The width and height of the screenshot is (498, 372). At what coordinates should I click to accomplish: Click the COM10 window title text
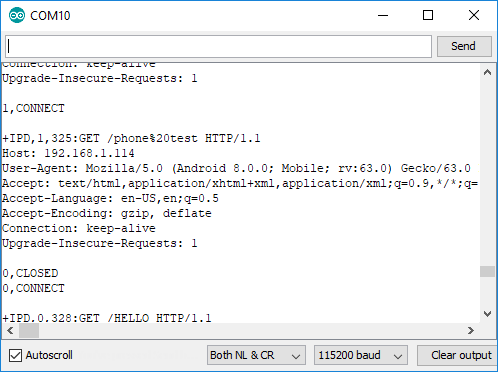tap(50, 16)
